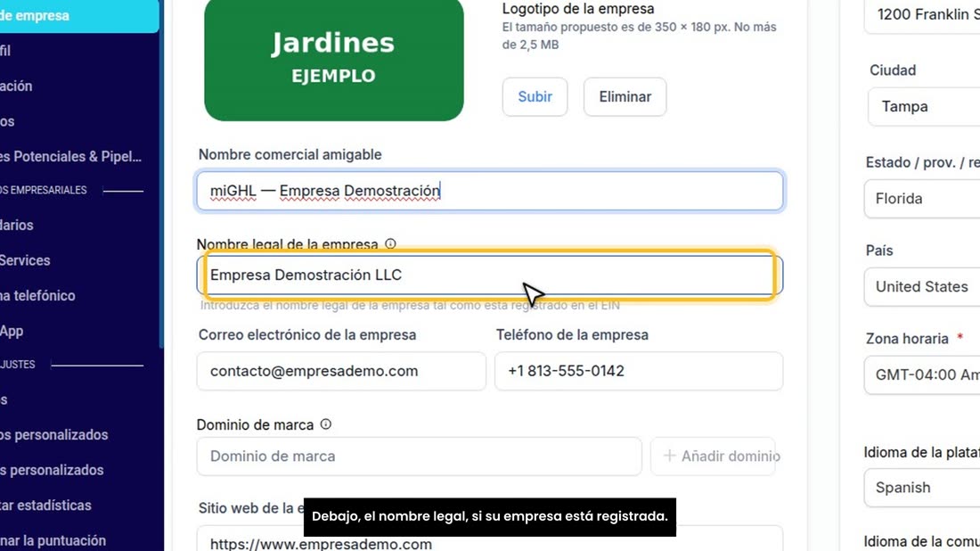
Task: Focus the Nombre legal de la empresa field
Action: 489,275
